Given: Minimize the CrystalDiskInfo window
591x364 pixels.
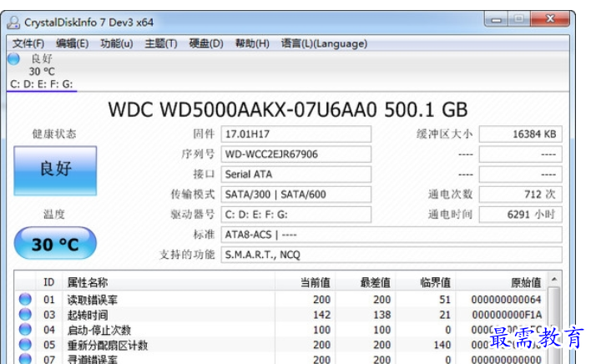Looking at the screenshot, I should click(496, 19).
